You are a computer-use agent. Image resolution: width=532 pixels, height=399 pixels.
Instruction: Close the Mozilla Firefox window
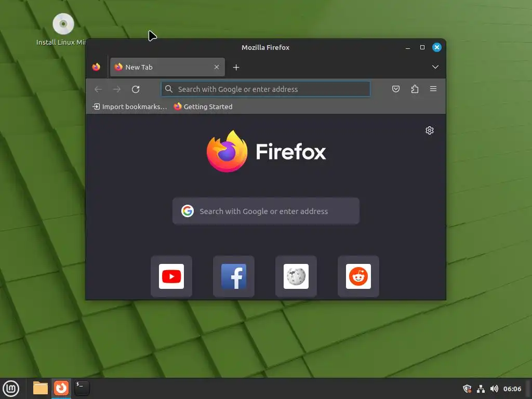pyautogui.click(x=436, y=47)
